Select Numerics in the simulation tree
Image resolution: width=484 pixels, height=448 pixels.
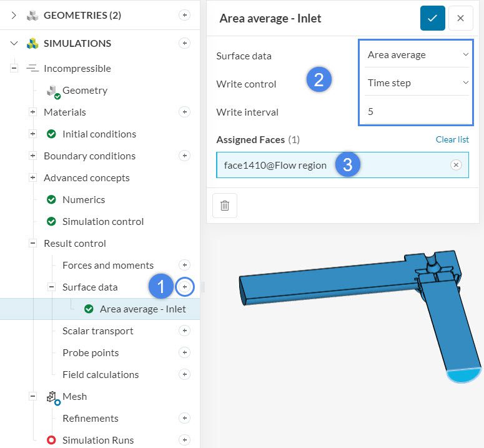pos(83,199)
